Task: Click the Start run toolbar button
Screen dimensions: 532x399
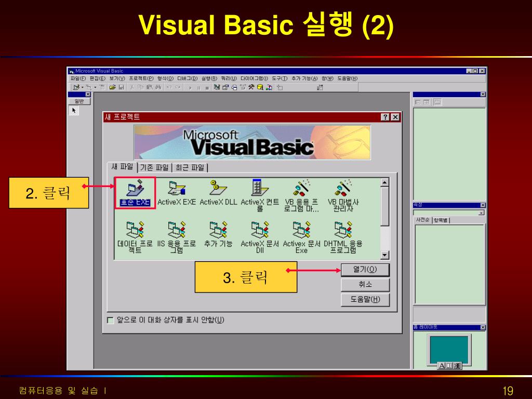Action: coord(190,88)
